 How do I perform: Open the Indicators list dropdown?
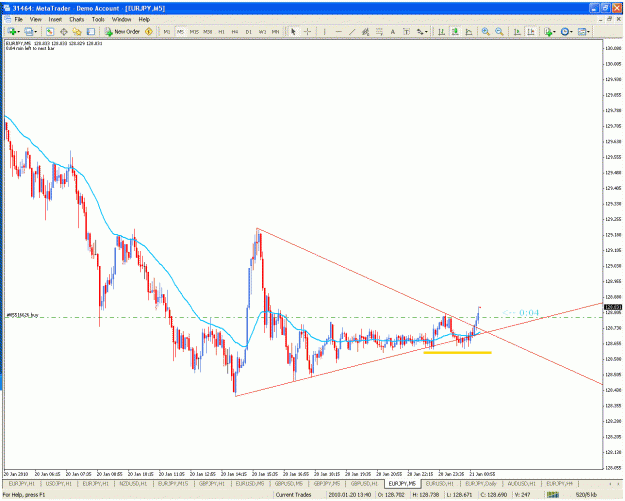[x=554, y=32]
